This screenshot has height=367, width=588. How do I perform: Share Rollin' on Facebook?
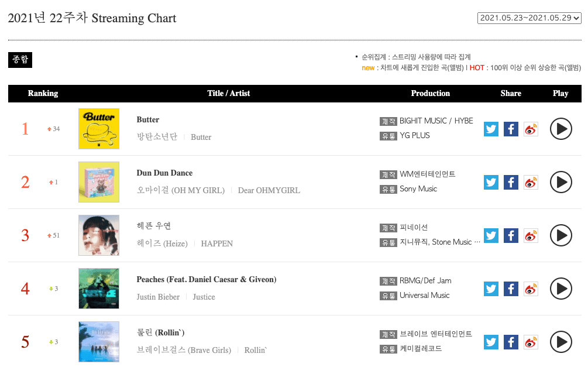[511, 342]
